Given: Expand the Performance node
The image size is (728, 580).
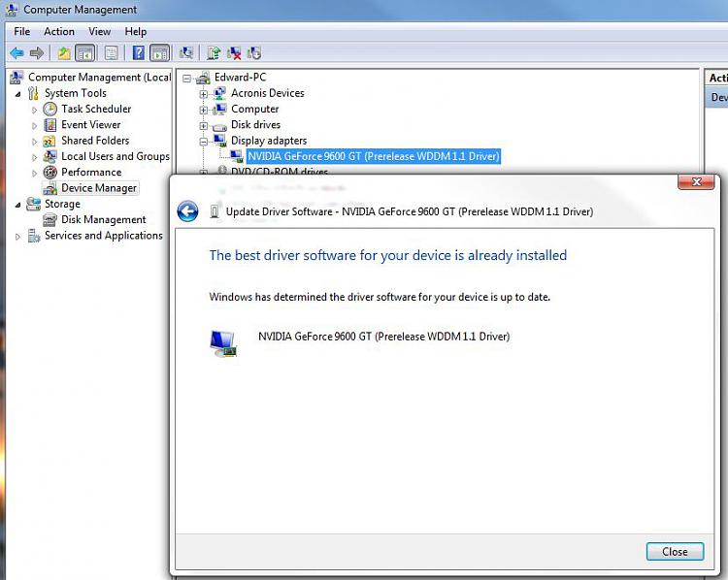Looking at the screenshot, I should [x=34, y=173].
